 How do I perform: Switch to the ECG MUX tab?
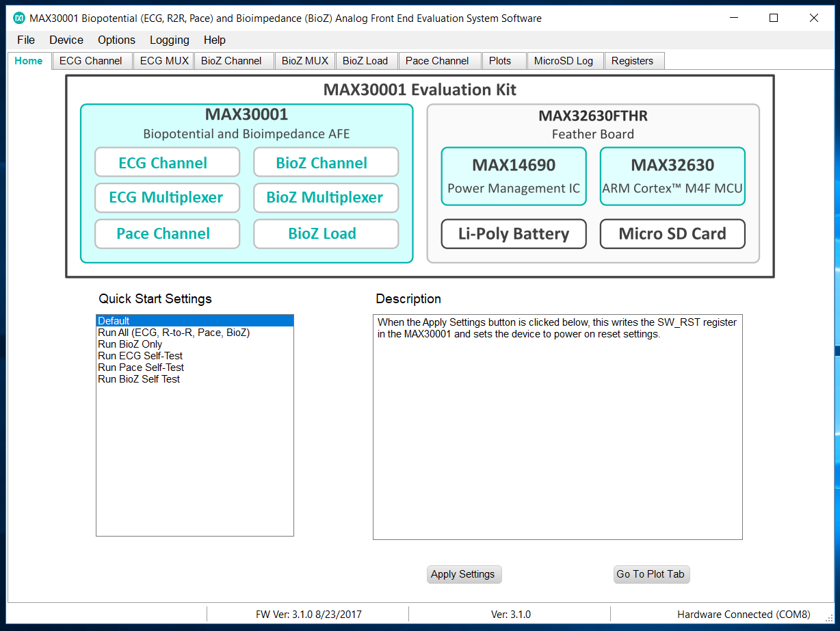pos(164,61)
